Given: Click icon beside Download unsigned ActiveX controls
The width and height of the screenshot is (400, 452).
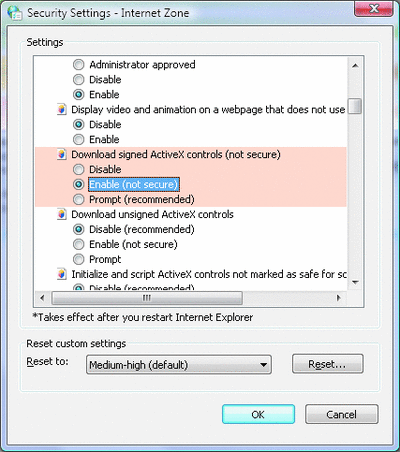Looking at the screenshot, I should point(61,214).
